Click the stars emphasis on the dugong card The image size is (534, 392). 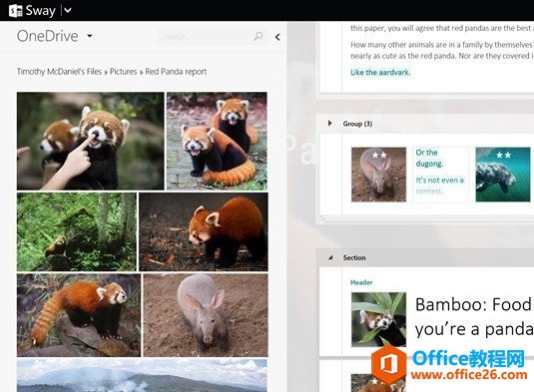pos(503,156)
